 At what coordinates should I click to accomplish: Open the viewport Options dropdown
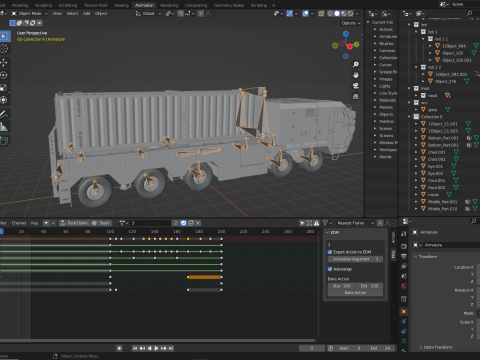click(351, 23)
